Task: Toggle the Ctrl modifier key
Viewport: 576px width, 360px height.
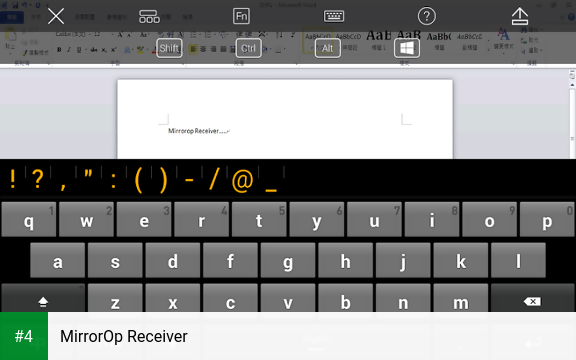Action: point(249,48)
